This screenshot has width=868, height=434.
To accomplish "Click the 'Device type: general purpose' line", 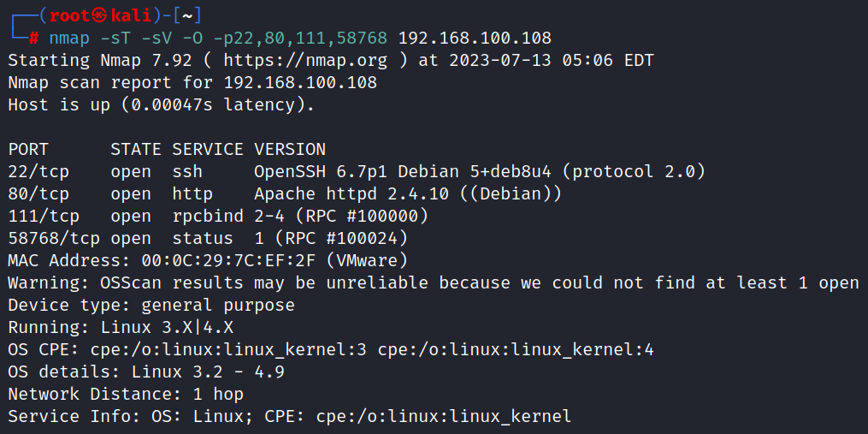I will click(151, 306).
